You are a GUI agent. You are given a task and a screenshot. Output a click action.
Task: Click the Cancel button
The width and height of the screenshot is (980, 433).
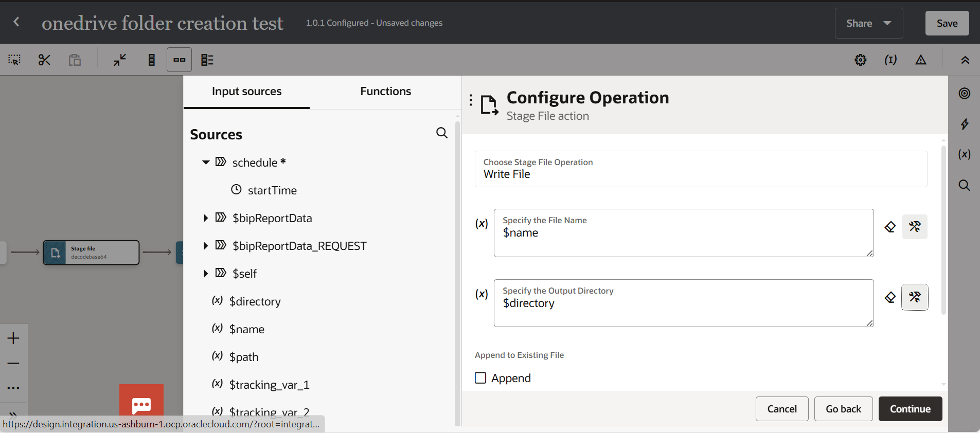[782, 409]
